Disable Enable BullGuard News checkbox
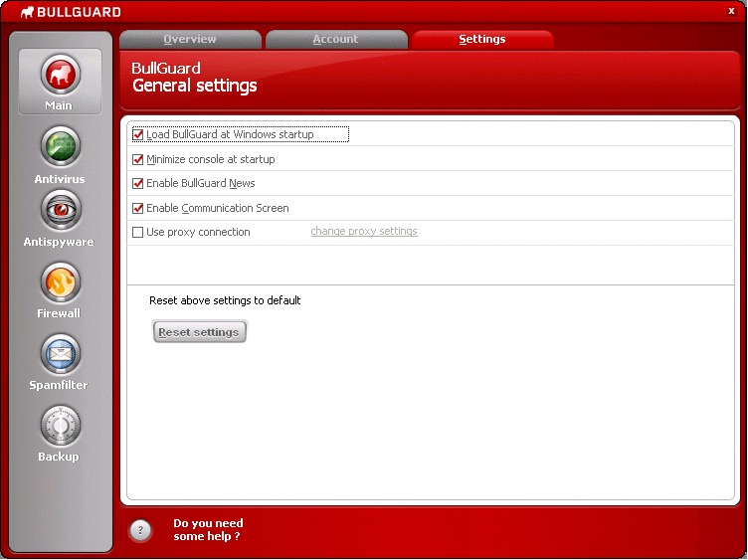This screenshot has height=560, width=748. 138,184
